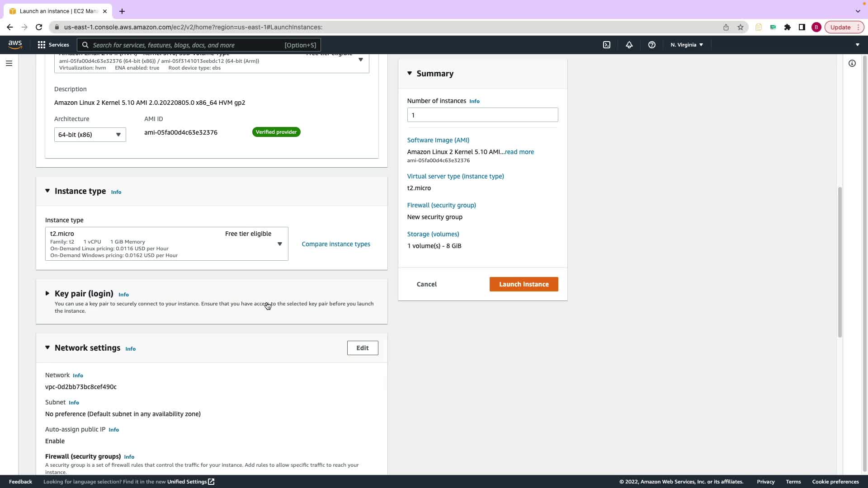Click the Launch instance button

(524, 284)
